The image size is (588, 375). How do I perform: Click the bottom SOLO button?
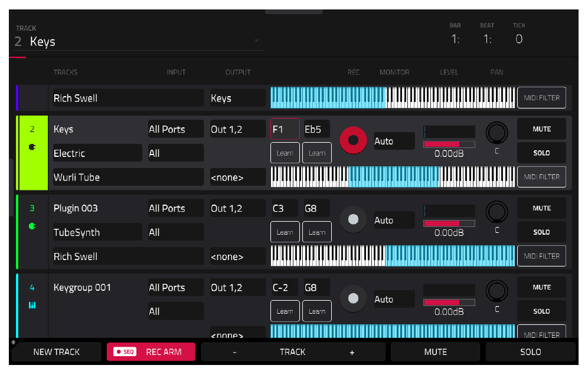530,352
